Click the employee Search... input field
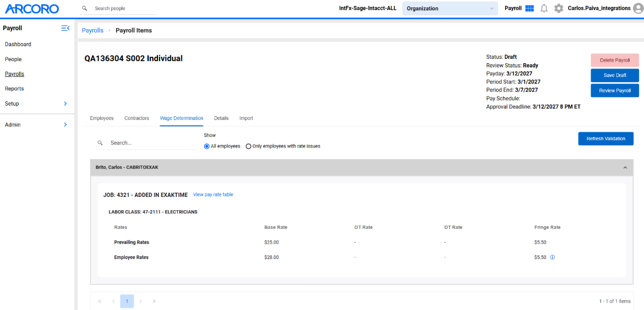Image resolution: width=644 pixels, height=310 pixels. coord(153,143)
